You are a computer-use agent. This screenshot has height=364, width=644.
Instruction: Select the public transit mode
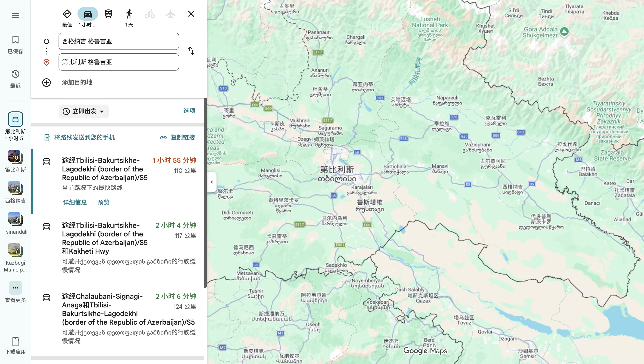point(108,14)
